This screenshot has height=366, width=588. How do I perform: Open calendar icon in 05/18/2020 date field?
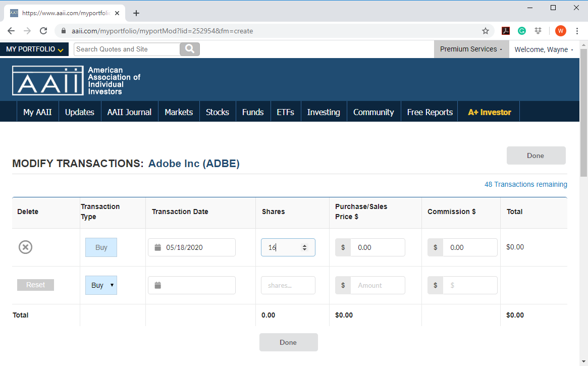[158, 247]
